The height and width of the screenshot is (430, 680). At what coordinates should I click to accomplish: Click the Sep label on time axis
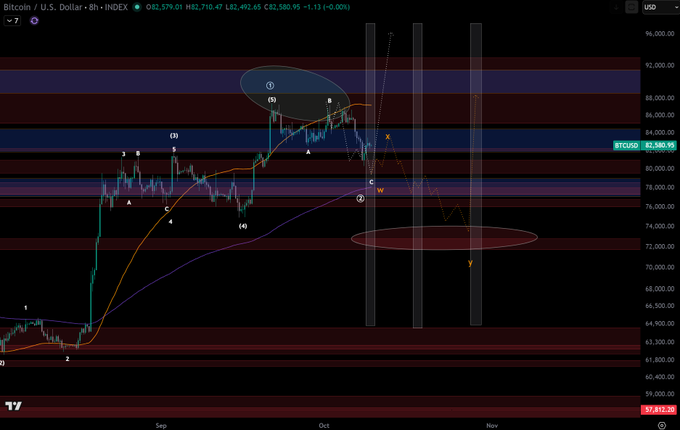click(161, 425)
